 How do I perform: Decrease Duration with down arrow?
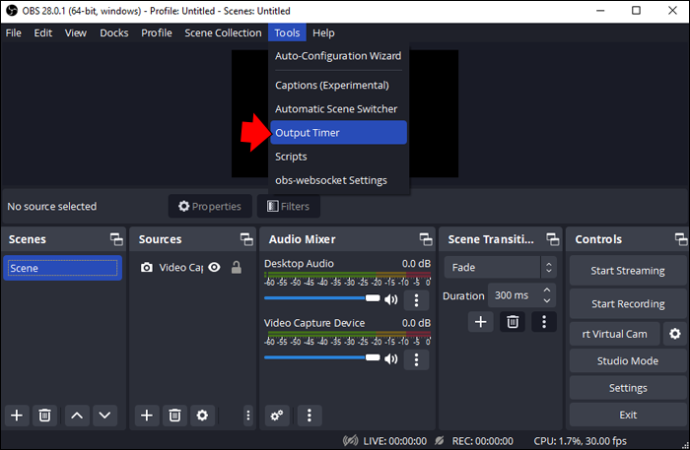click(x=547, y=301)
